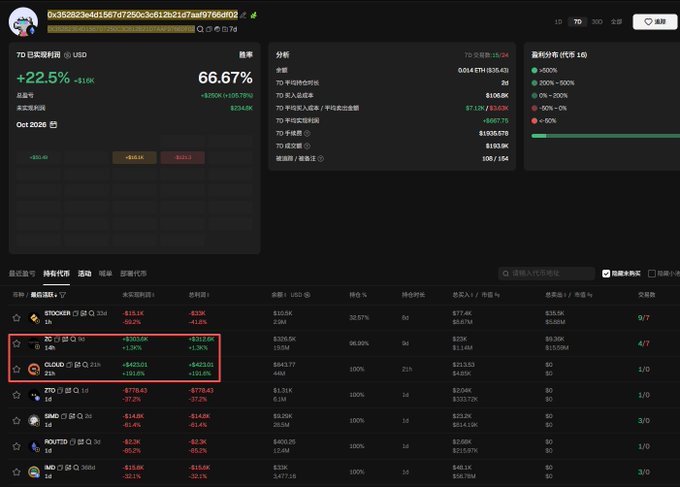Star the ZTO token row
This screenshot has width=680, height=487.
pyautogui.click(x=16, y=395)
